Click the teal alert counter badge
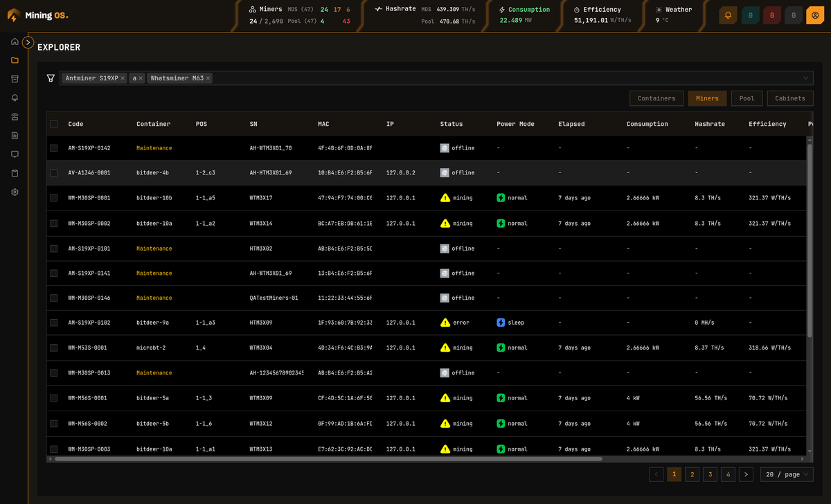The height and width of the screenshot is (504, 831). pos(750,15)
